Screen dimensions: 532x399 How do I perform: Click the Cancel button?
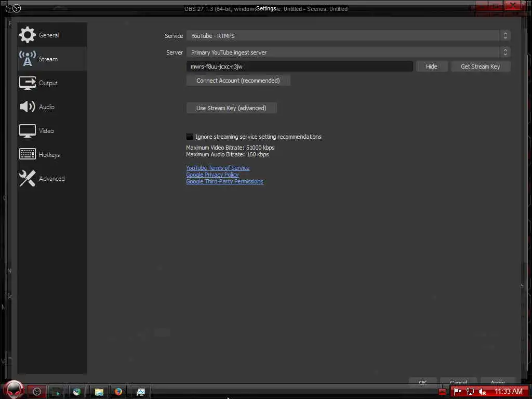pyautogui.click(x=458, y=382)
